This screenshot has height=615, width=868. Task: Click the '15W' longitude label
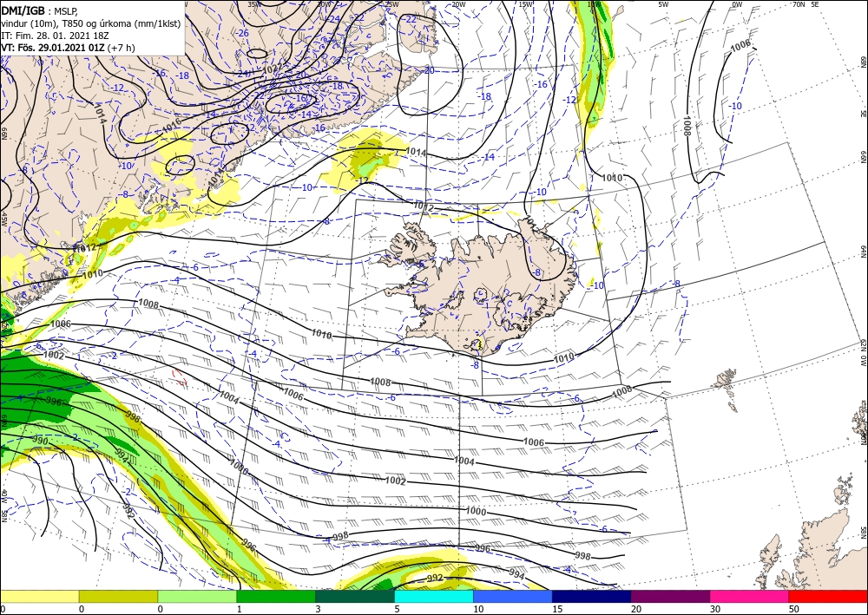pyautogui.click(x=525, y=4)
